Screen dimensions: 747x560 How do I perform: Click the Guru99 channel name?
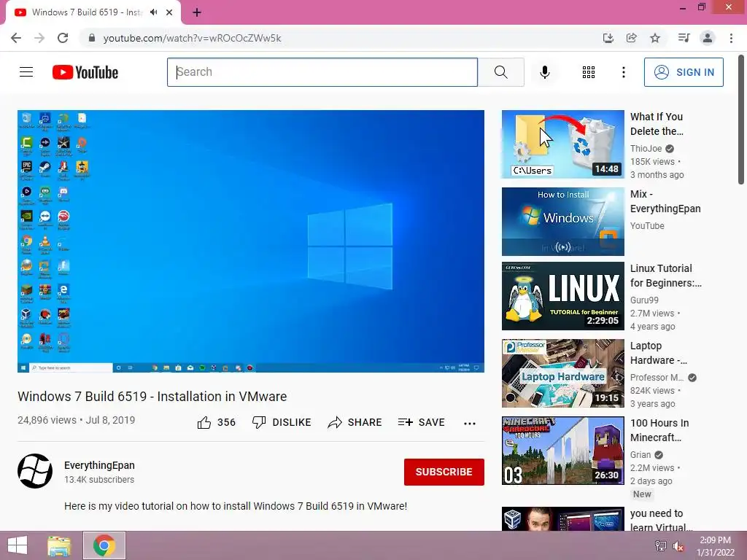[x=645, y=300]
